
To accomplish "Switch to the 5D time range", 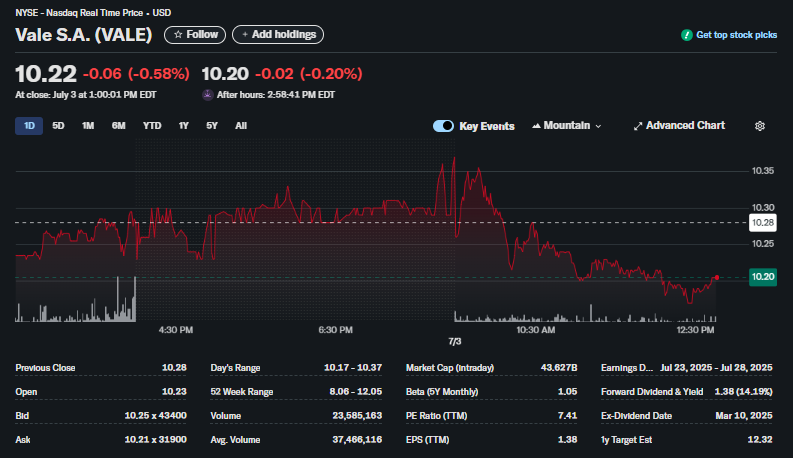I will (x=58, y=126).
